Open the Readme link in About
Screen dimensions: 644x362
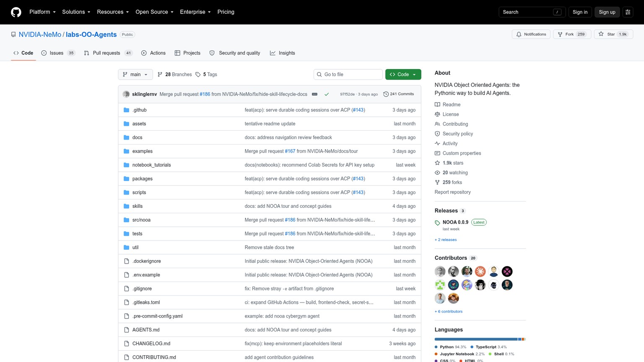451,105
